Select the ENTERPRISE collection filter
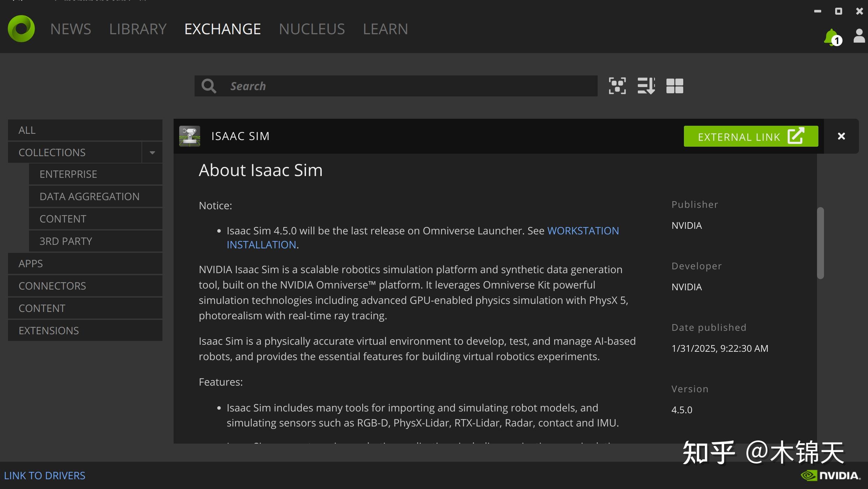 pyautogui.click(x=68, y=174)
